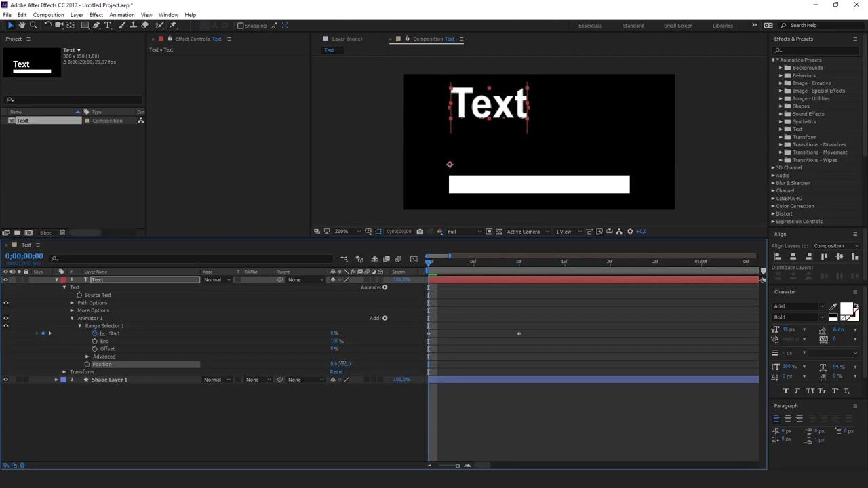Viewport: 868px width, 488px height.
Task: Select the Zoom tool in toolbar
Action: pos(33,25)
